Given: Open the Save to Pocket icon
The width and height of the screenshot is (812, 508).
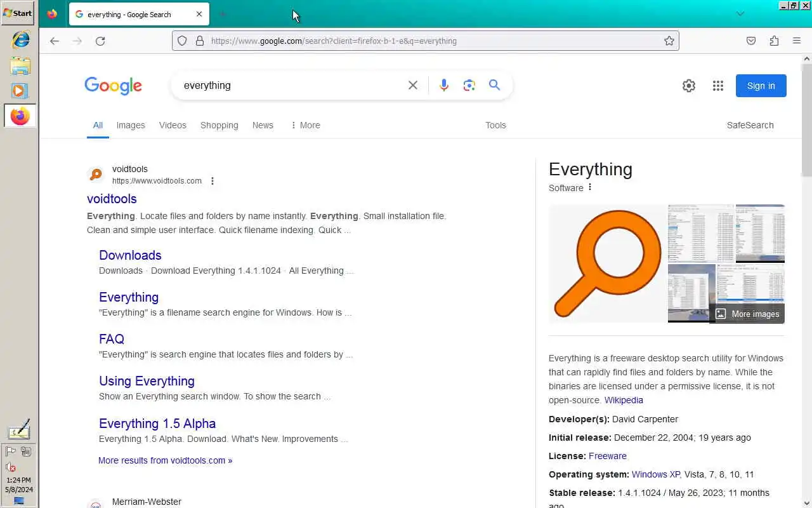Looking at the screenshot, I should pyautogui.click(x=751, y=41).
